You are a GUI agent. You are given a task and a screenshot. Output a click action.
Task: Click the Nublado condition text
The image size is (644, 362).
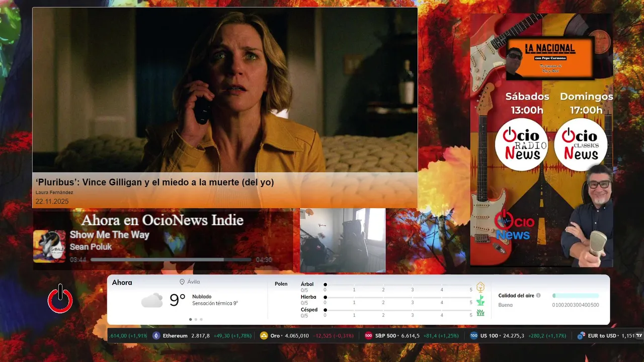pos(202,297)
